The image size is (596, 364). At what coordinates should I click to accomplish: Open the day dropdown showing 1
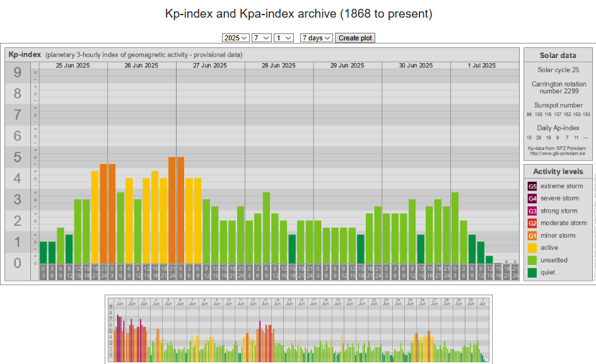click(284, 38)
